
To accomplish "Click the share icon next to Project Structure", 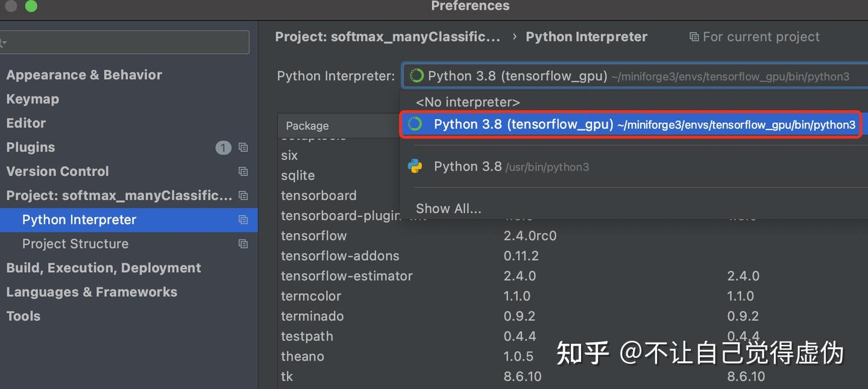I will point(243,243).
